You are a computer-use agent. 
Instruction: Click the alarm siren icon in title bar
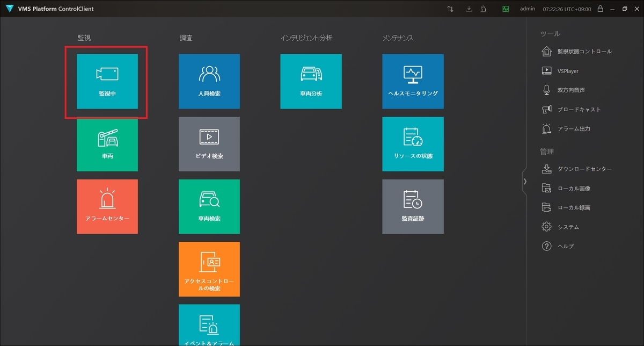(x=484, y=9)
